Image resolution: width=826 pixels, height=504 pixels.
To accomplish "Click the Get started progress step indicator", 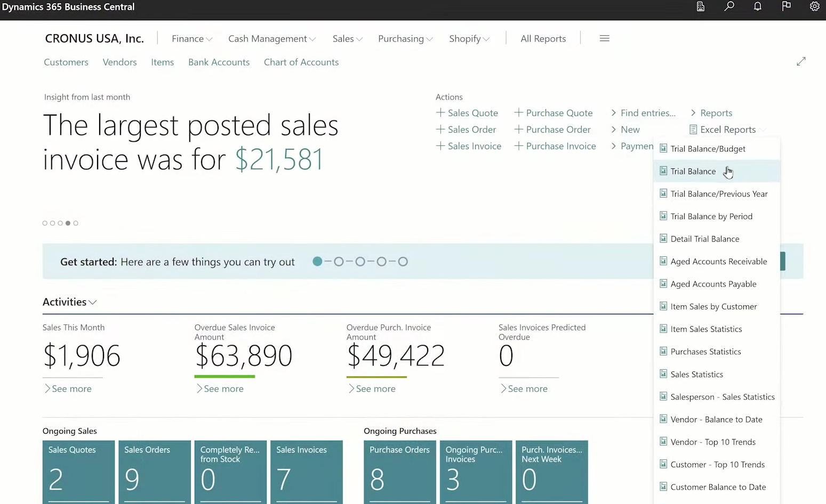I will [318, 262].
